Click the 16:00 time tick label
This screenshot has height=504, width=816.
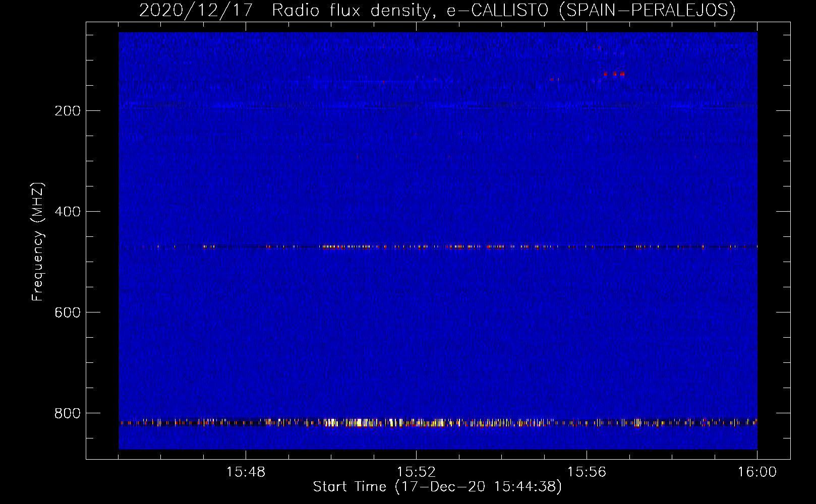click(x=757, y=472)
